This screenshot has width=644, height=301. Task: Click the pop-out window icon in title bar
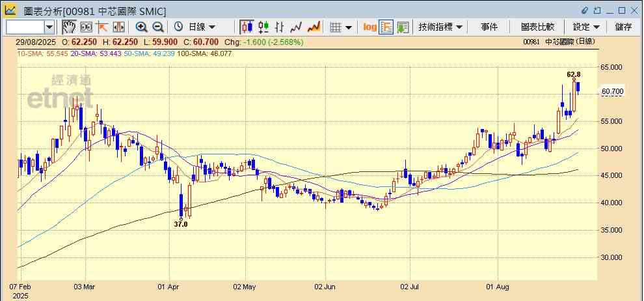[x=598, y=10]
